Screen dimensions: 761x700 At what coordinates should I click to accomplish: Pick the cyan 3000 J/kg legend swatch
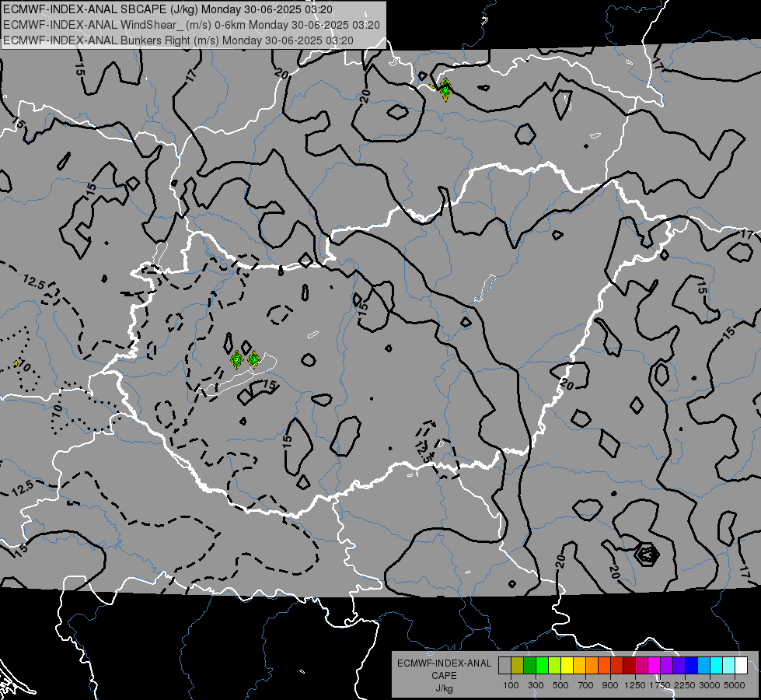pos(717,666)
